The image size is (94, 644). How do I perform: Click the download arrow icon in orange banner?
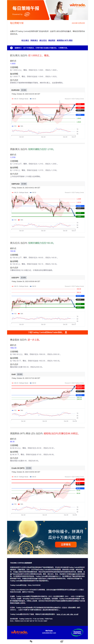pyautogui.click(x=66, y=332)
